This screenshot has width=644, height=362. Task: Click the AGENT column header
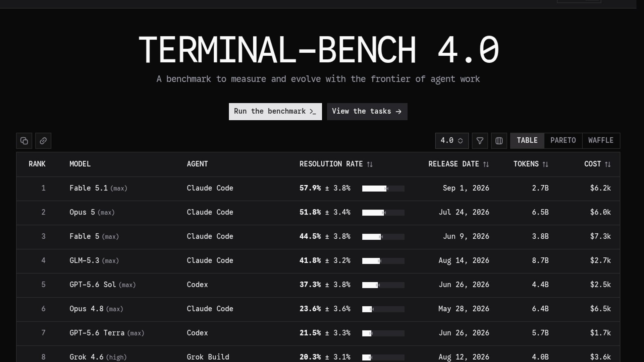pos(197,164)
